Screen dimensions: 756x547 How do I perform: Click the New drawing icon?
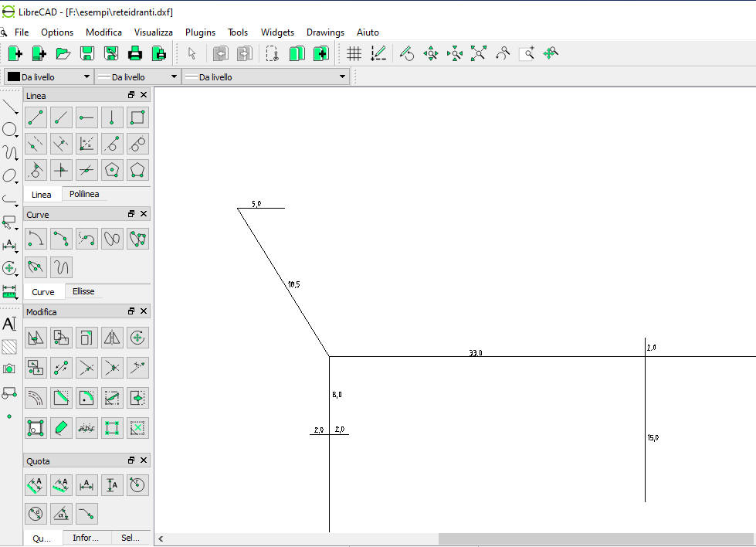tap(15, 53)
